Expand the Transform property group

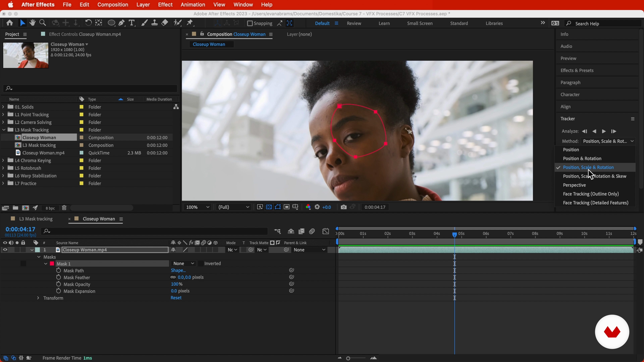click(x=38, y=298)
